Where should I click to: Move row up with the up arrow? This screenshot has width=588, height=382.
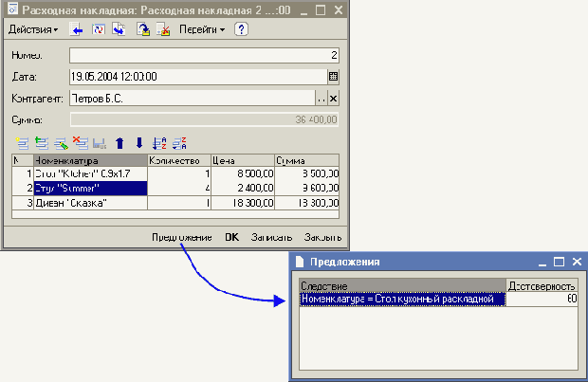pos(119,143)
